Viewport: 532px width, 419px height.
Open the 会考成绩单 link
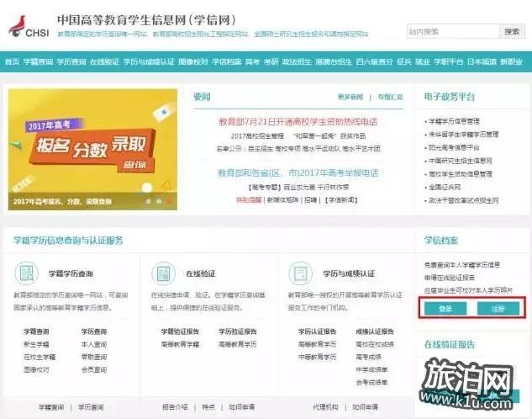pyautogui.click(x=371, y=382)
